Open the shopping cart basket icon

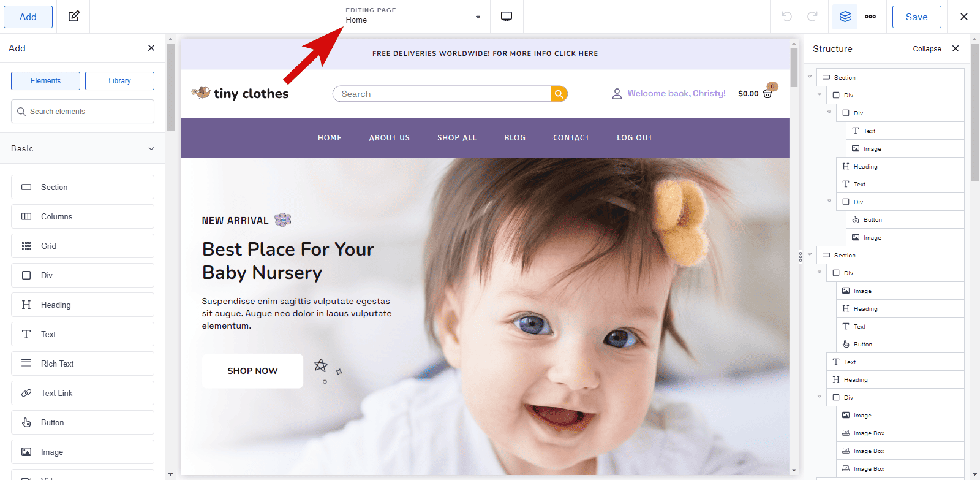768,92
